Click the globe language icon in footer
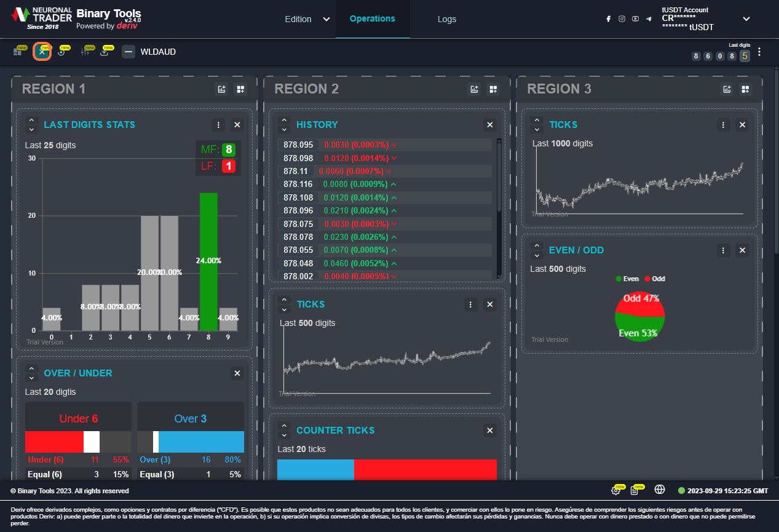This screenshot has width=779, height=532. [660, 490]
